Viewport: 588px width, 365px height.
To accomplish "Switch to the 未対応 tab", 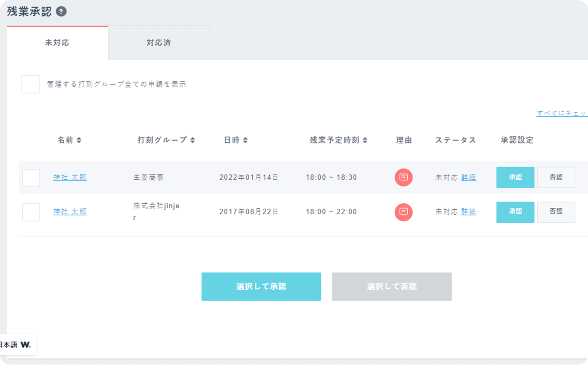I will coord(57,43).
